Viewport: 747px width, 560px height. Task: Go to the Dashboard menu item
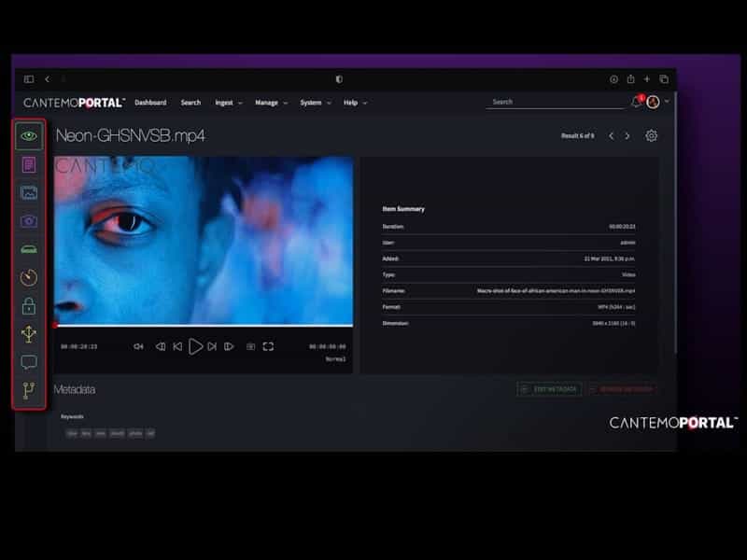(150, 103)
